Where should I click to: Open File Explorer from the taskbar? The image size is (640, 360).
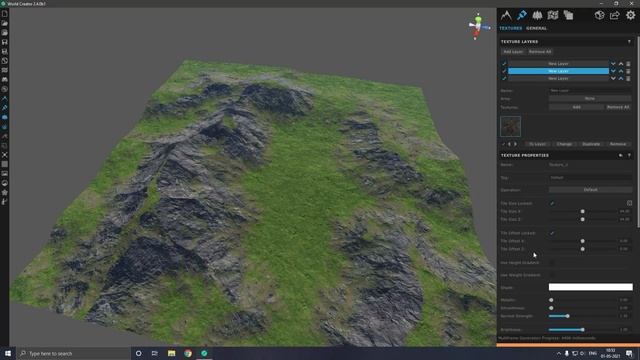[x=171, y=353]
